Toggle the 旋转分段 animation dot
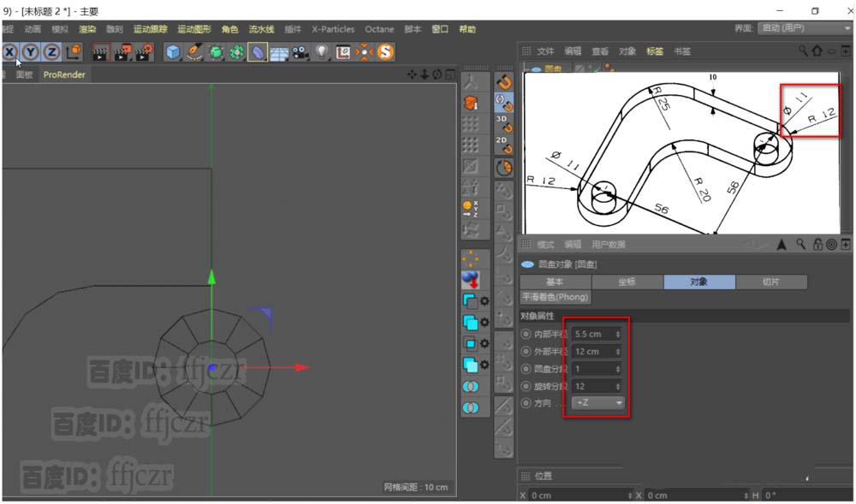 coord(526,386)
